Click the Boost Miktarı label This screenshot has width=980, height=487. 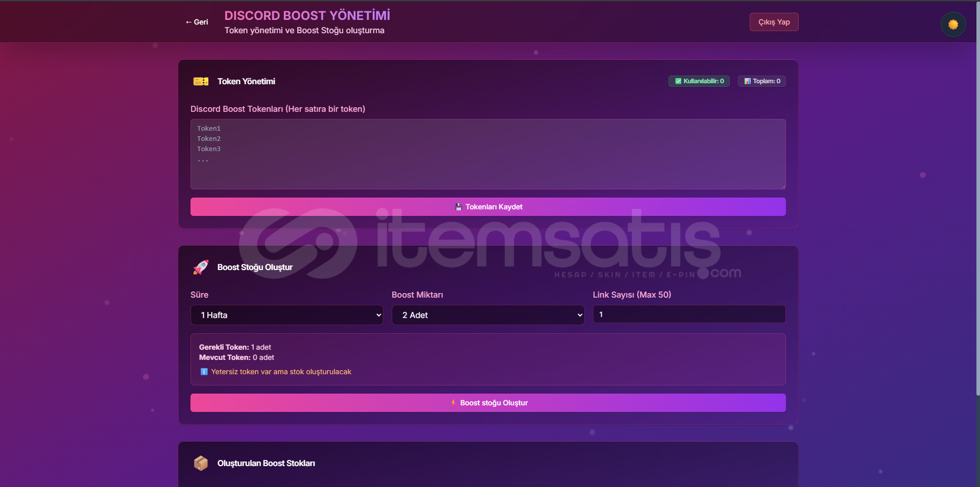(x=417, y=295)
